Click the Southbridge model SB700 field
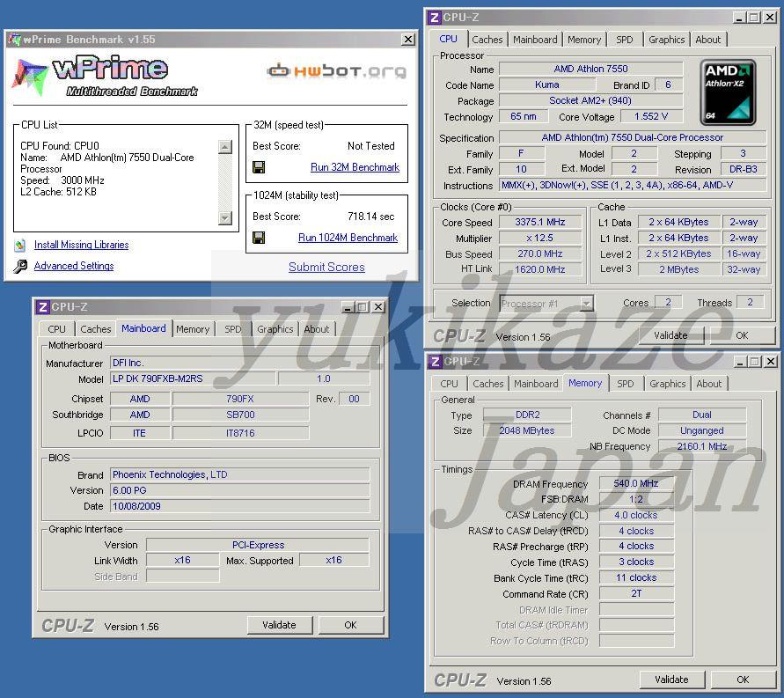Viewport: 784px width, 698px height. click(240, 415)
